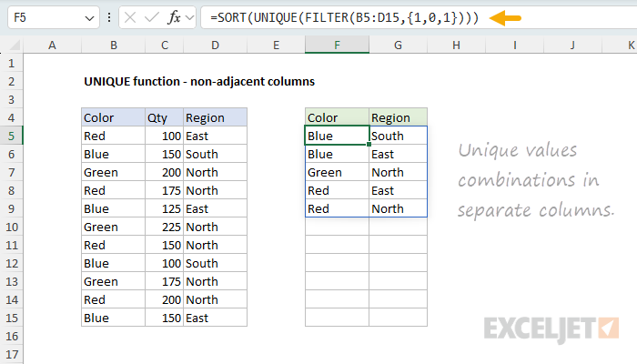Select row 5 header

(x=11, y=136)
